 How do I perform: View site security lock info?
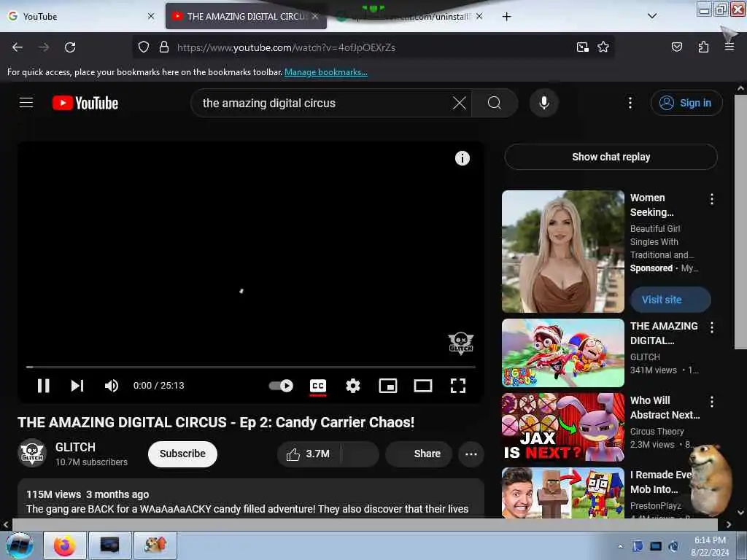tap(164, 47)
